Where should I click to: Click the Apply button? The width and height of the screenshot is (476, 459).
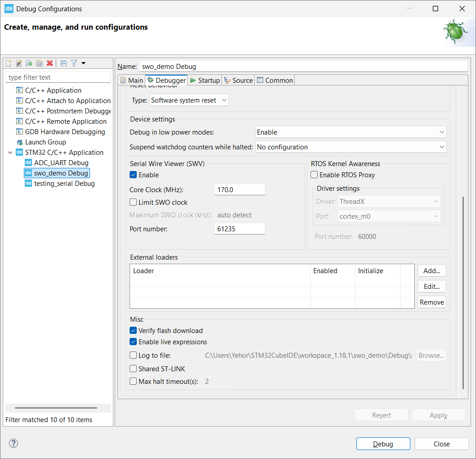point(438,415)
